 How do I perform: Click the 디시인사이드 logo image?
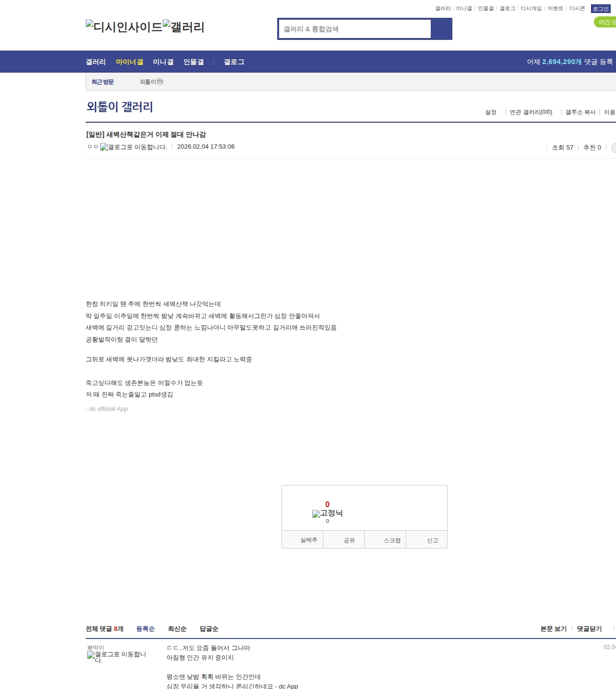tap(124, 27)
